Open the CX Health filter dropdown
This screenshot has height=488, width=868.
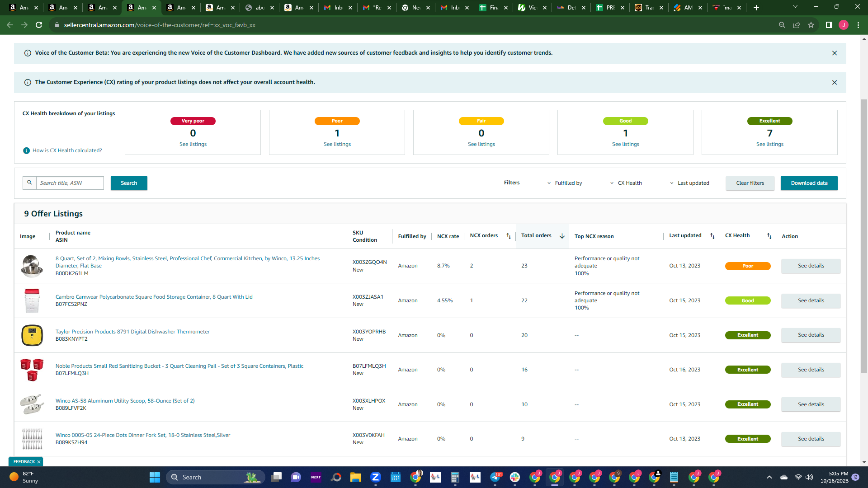click(626, 183)
